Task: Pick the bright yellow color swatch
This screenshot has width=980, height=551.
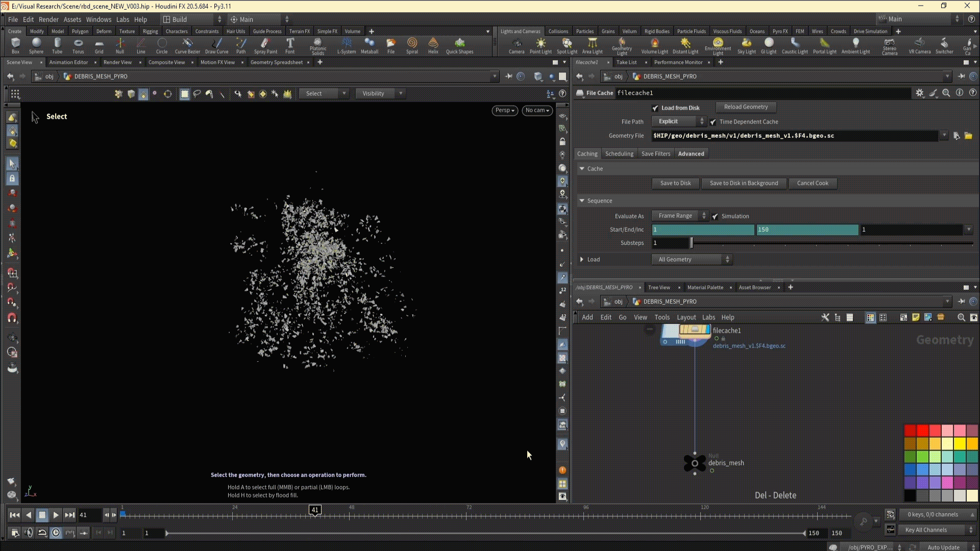Action: click(x=960, y=443)
